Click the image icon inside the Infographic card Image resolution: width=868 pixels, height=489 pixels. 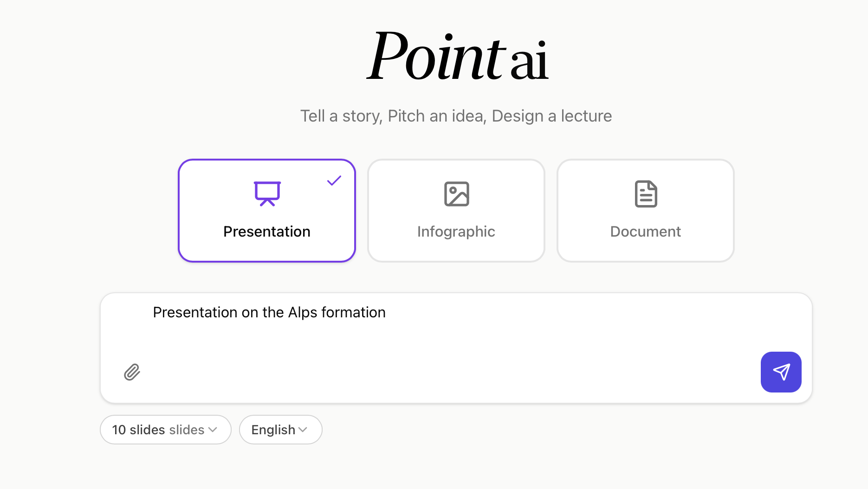456,193
